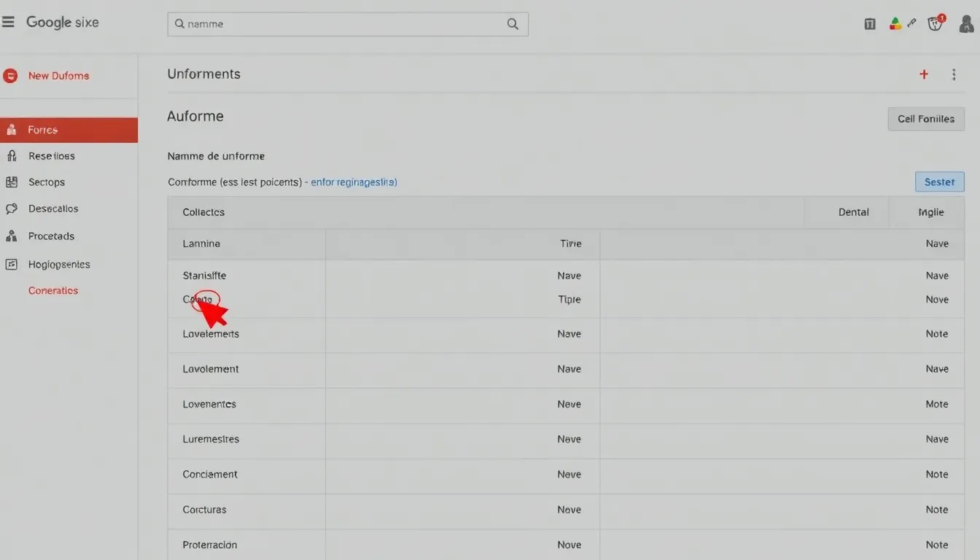This screenshot has width=980, height=560.
Task: Click the search submit icon at box end
Action: [x=513, y=24]
